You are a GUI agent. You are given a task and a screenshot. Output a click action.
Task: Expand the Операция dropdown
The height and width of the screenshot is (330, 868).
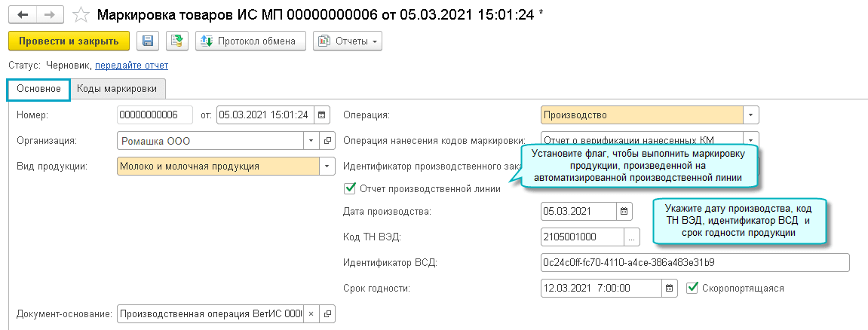click(x=750, y=115)
